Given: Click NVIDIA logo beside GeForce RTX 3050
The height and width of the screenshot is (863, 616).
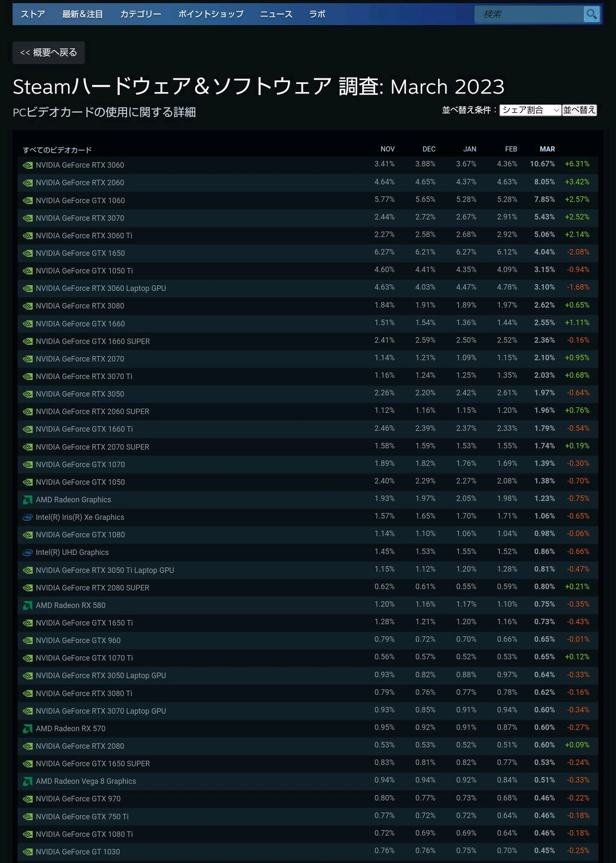Looking at the screenshot, I should (28, 394).
